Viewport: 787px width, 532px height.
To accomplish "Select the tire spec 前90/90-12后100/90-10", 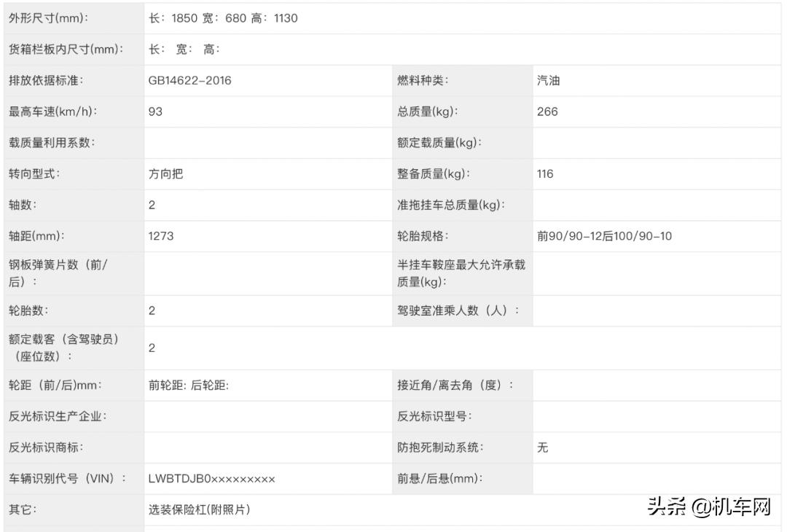I will tap(603, 236).
